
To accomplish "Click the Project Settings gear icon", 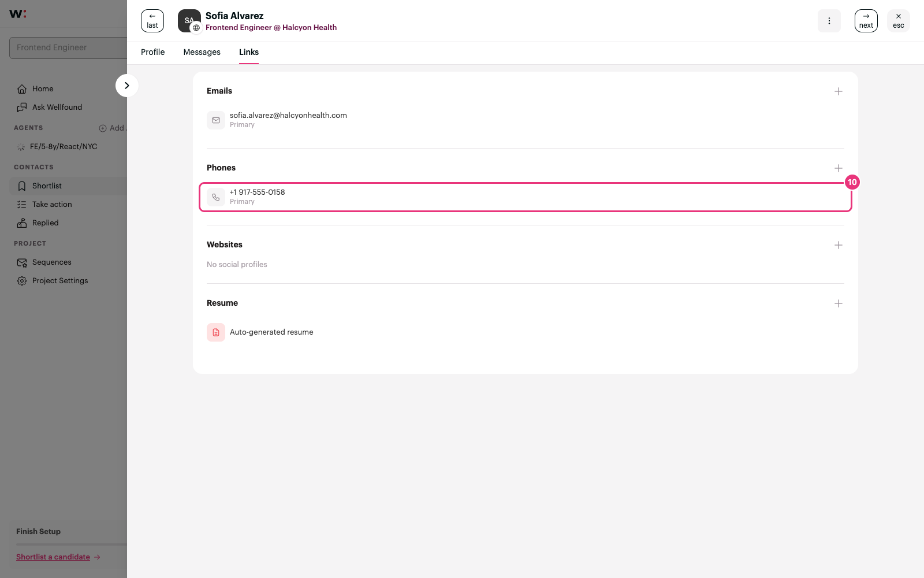I will coord(22,280).
